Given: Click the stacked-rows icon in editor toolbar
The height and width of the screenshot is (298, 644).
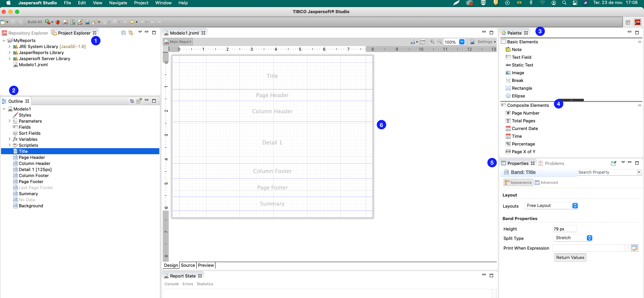Looking at the screenshot, I should click(422, 42).
